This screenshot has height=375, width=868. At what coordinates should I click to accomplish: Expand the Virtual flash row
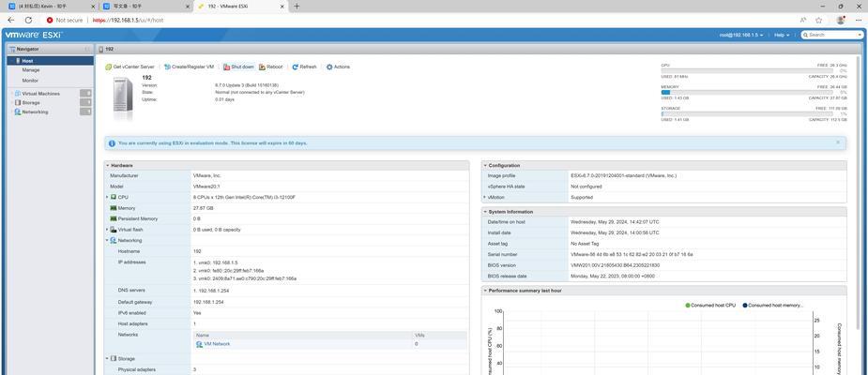[107, 230]
